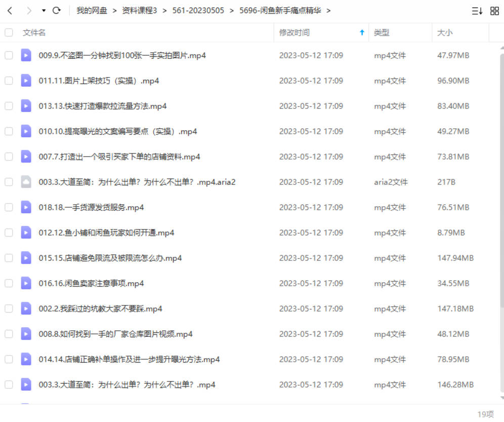Navigate to 561-20230505 in breadcrumb
The image size is (504, 422).
(198, 11)
